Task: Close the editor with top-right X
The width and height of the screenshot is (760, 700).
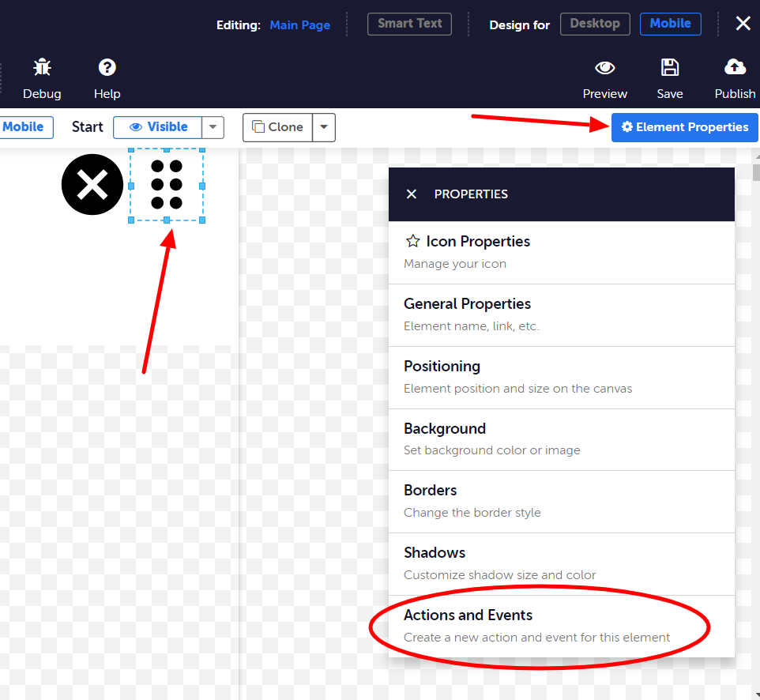Action: click(743, 23)
